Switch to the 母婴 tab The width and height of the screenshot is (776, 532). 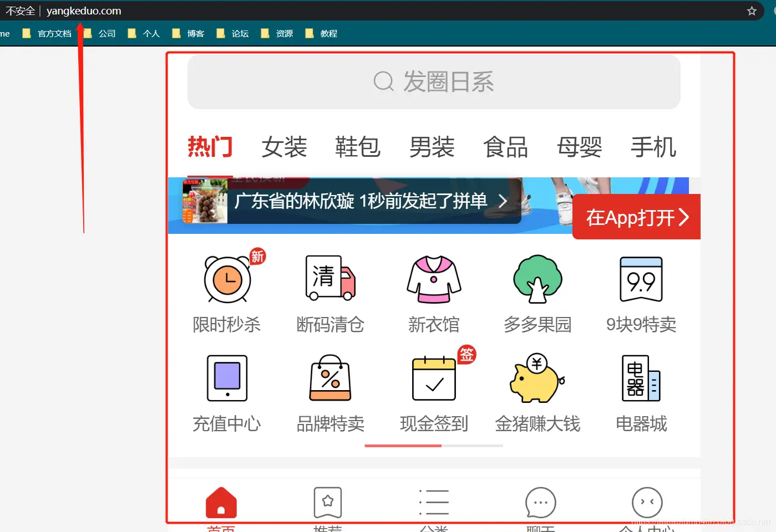579,147
